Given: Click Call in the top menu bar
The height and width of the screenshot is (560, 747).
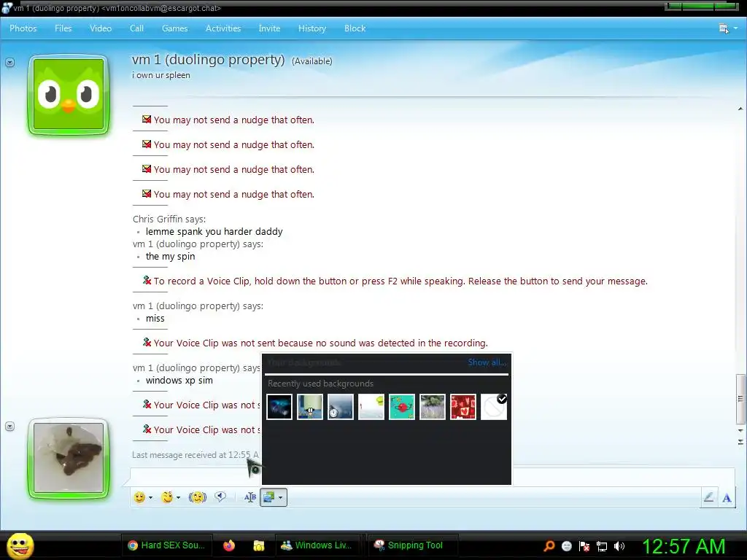Looking at the screenshot, I should [x=136, y=28].
